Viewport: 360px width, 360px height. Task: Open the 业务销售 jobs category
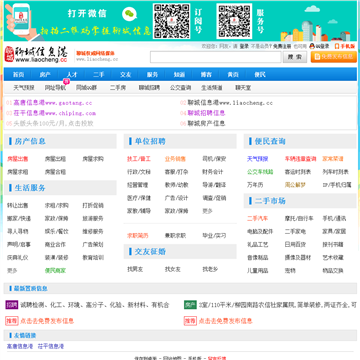pyautogui.click(x=175, y=159)
